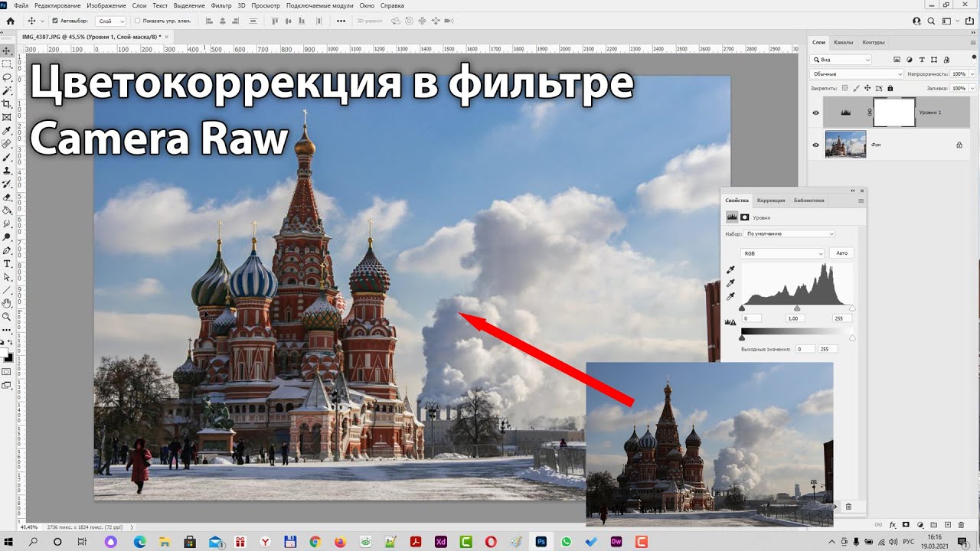This screenshot has width=980, height=551.
Task: Open the Набор По умолчанию dropdown
Action: pyautogui.click(x=789, y=233)
